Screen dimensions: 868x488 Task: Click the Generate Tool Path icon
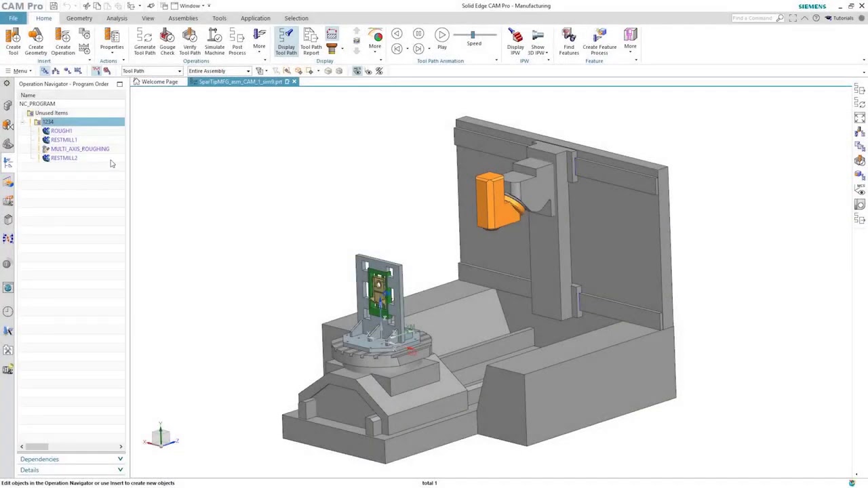click(x=144, y=41)
